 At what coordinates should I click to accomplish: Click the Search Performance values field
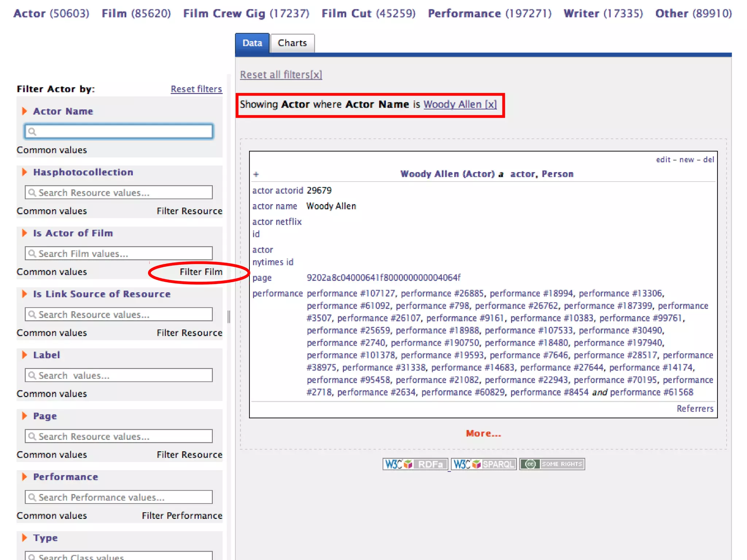(x=119, y=497)
